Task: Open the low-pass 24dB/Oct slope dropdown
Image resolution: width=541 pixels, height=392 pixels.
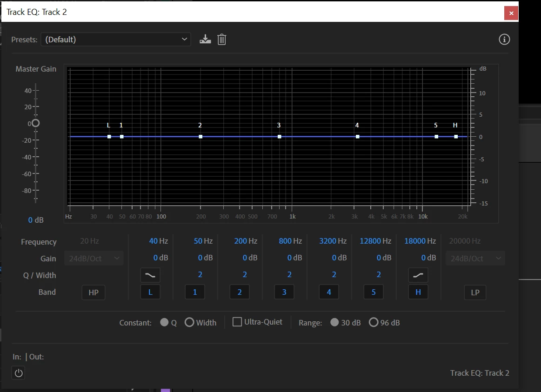Action: pos(475,258)
